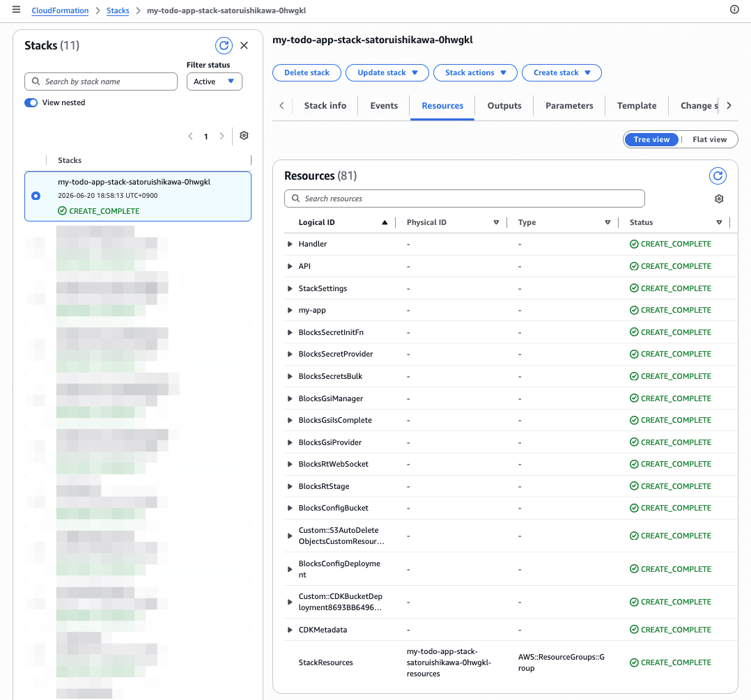Image resolution: width=751 pixels, height=700 pixels.
Task: Open the Template tab
Action: click(x=637, y=106)
